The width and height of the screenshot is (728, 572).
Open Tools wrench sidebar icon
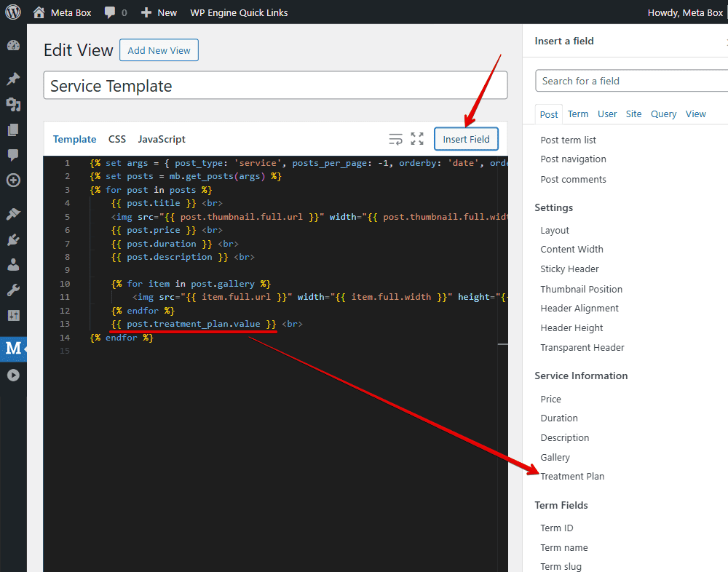[x=13, y=290]
